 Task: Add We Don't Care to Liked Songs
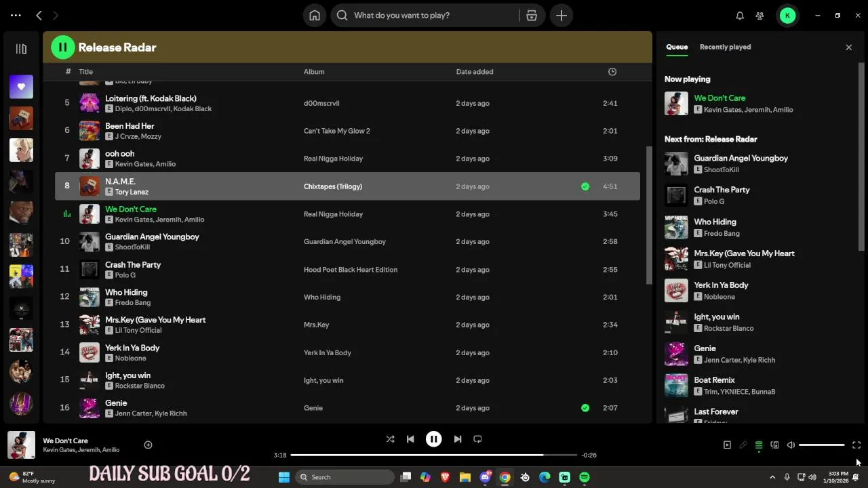148,445
